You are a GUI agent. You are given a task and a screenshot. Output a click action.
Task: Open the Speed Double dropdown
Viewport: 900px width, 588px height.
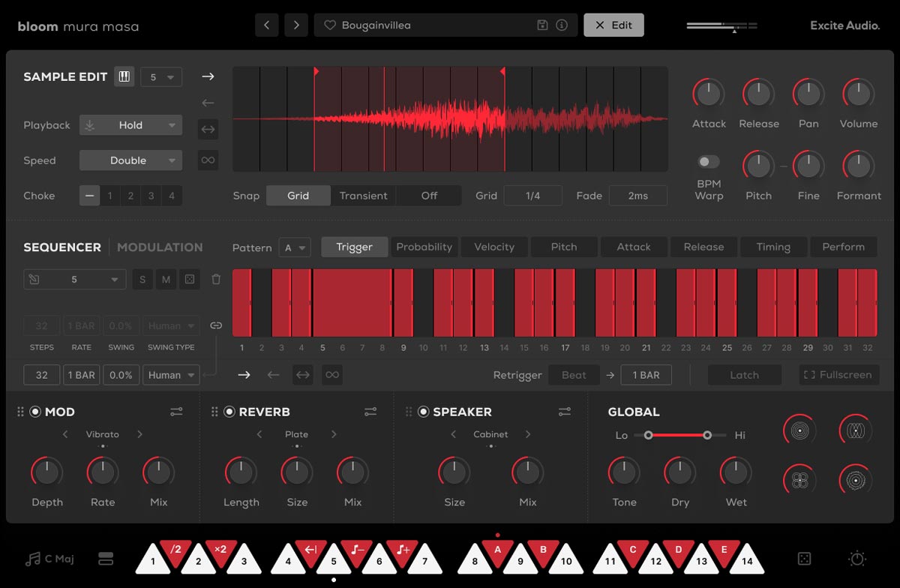tap(130, 160)
